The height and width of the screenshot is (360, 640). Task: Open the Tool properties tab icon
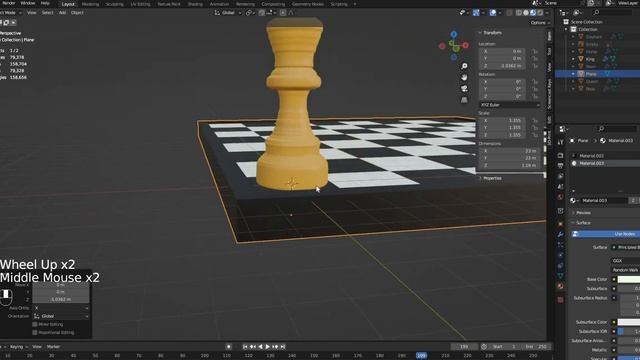(x=560, y=142)
